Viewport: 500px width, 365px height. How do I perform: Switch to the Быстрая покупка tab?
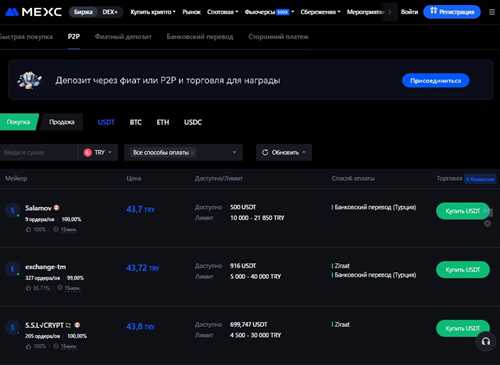(25, 37)
